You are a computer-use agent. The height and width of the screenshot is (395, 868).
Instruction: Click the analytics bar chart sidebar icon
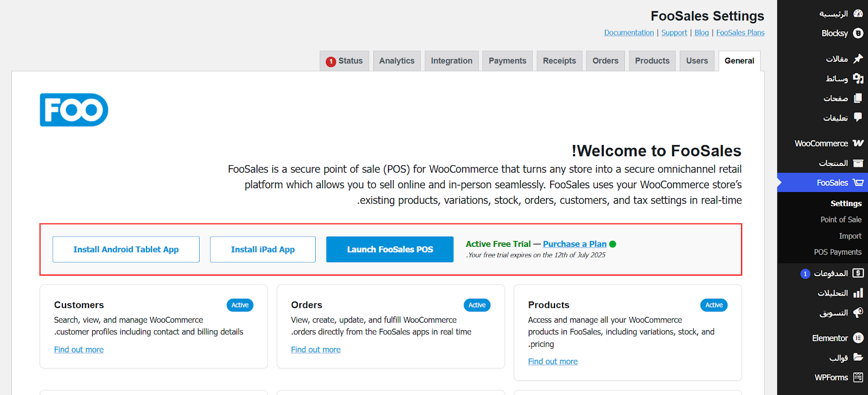[x=858, y=293]
